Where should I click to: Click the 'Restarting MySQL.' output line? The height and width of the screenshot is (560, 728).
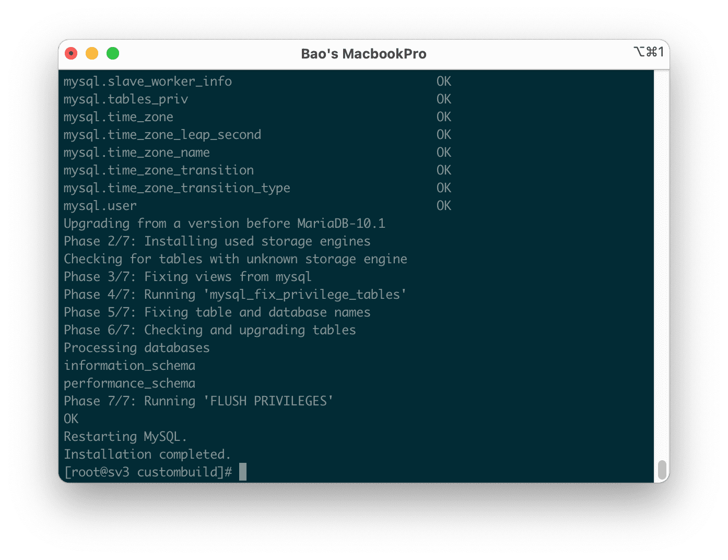click(x=125, y=437)
